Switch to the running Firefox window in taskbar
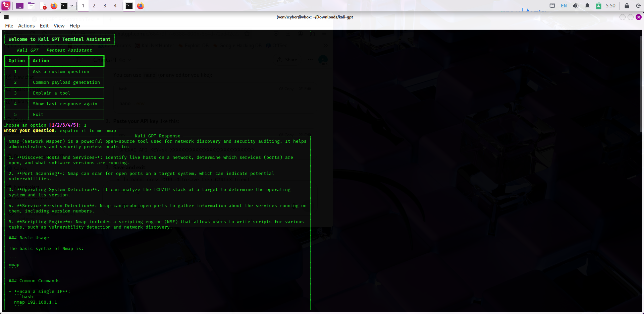The image size is (644, 314). coord(140,5)
